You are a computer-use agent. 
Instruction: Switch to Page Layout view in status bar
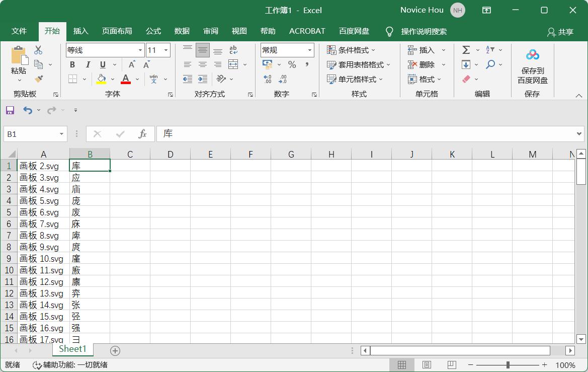pyautogui.click(x=427, y=365)
